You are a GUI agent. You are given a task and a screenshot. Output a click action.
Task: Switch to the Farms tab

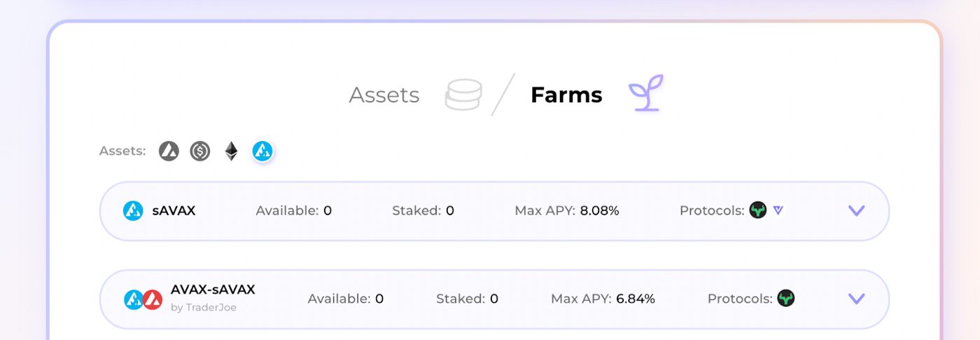(x=566, y=95)
